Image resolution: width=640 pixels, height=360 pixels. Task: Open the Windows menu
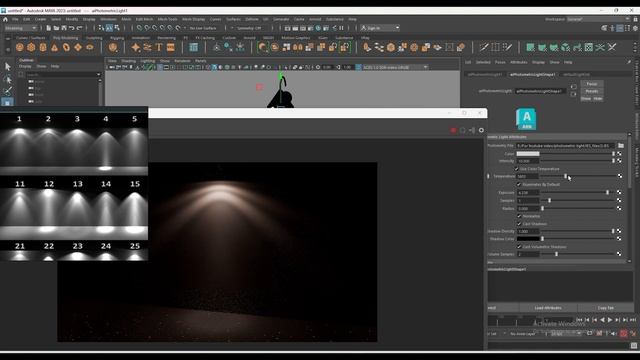(x=108, y=19)
